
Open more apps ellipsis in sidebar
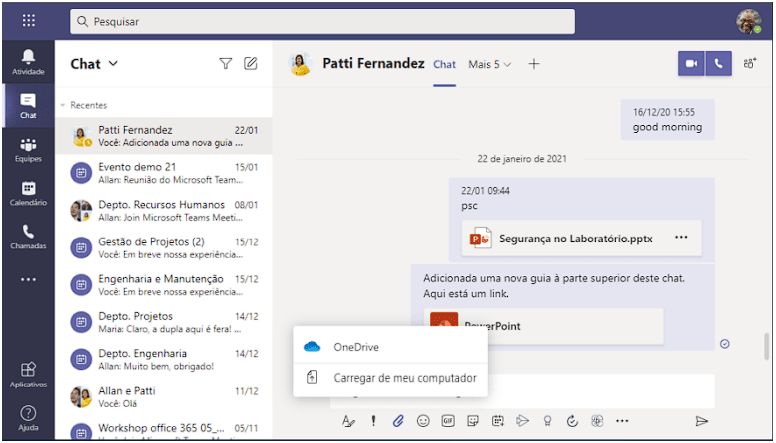coord(28,280)
